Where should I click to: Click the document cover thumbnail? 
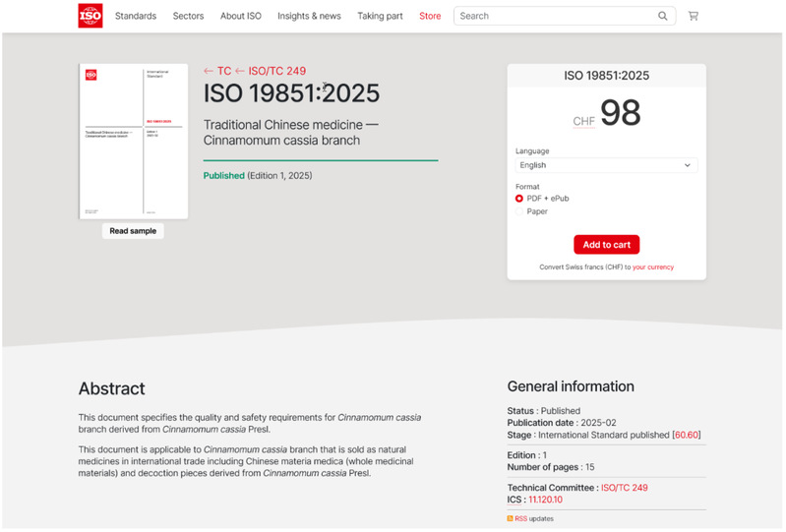tap(133, 142)
